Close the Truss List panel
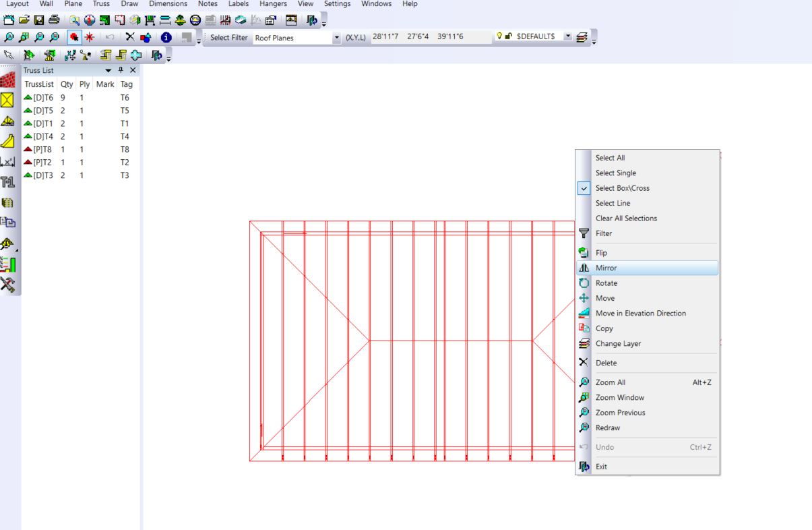Screen dimensions: 812x530 click(133, 70)
